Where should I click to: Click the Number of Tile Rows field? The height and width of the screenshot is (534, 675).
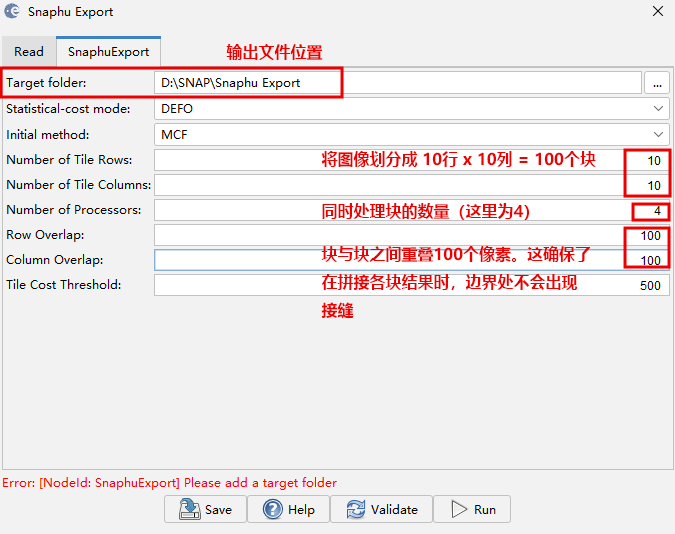point(412,160)
